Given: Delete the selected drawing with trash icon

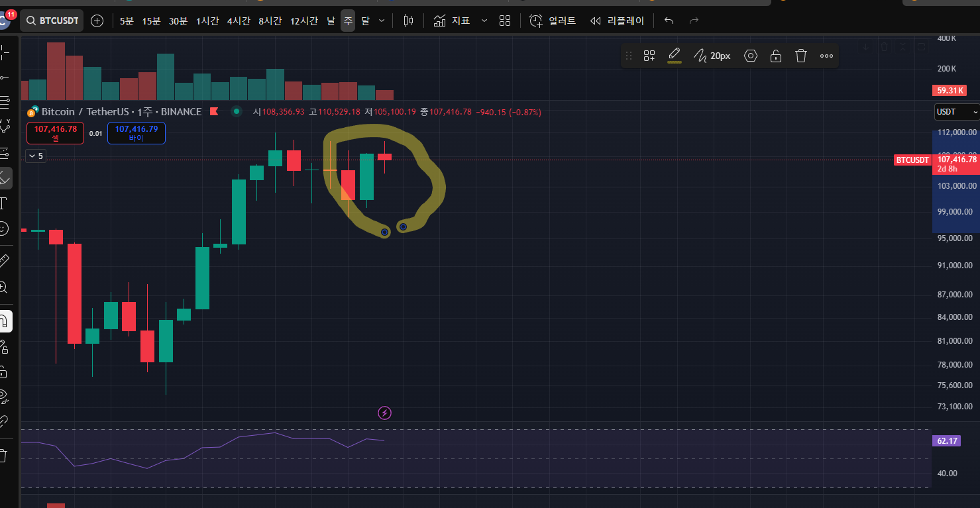Looking at the screenshot, I should pos(801,56).
